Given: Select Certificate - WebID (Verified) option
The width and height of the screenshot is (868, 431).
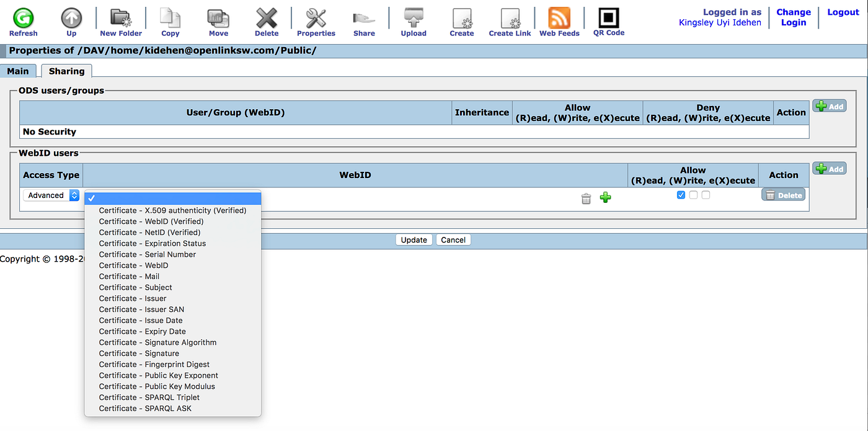Looking at the screenshot, I should click(151, 221).
